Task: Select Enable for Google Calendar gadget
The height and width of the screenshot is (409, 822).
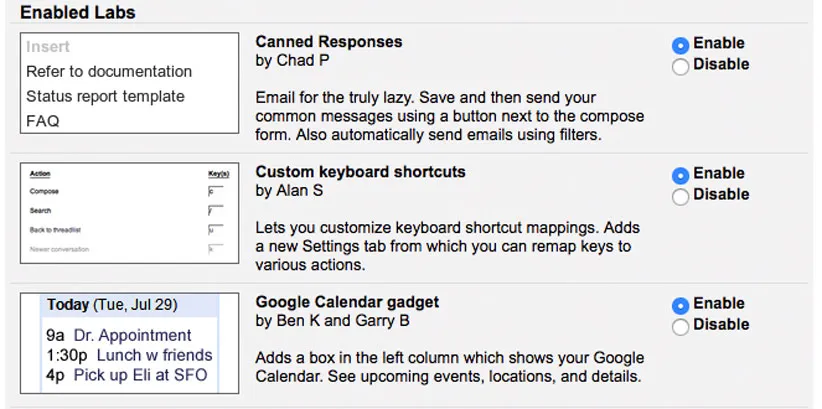Action: click(681, 305)
